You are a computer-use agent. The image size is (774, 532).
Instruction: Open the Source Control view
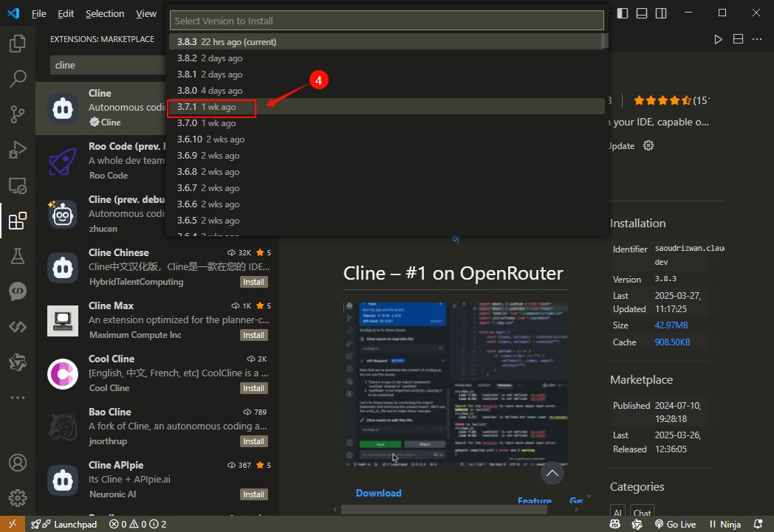[x=18, y=114]
